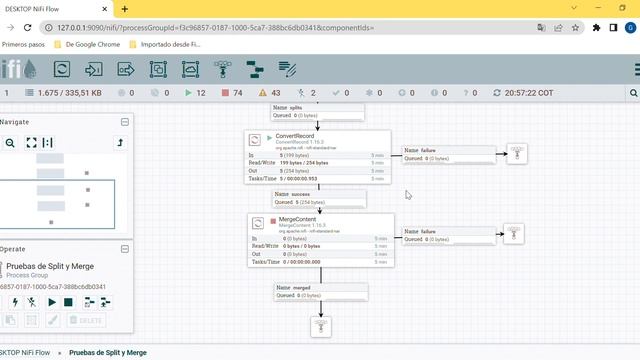Screen dimensions: 640x360
Task: Open tab search dropdown chevron in Chrome
Action: pyautogui.click(x=574, y=8)
